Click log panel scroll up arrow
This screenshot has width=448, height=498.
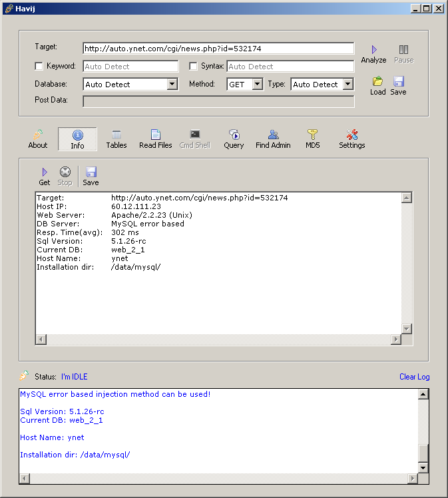tap(423, 394)
